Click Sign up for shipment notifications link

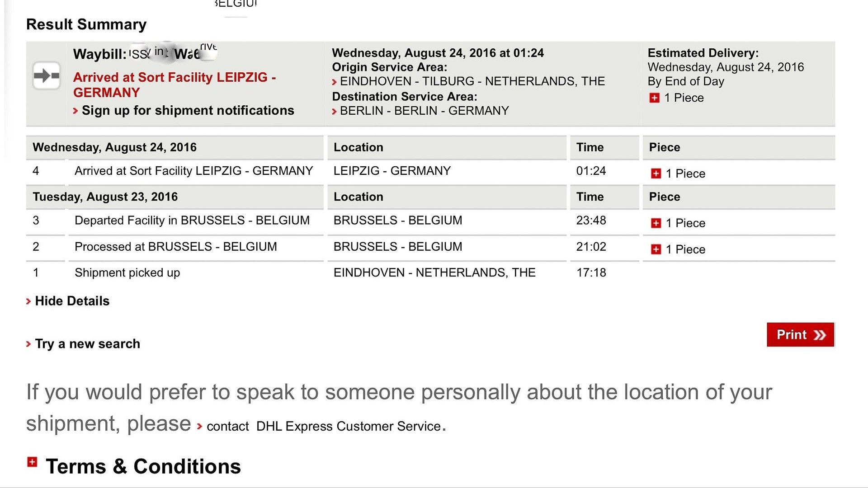coord(188,110)
